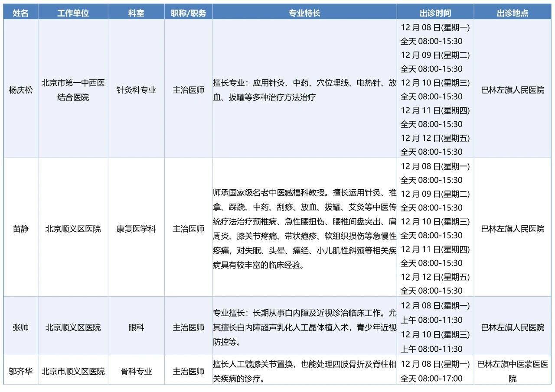Click the name cell 苗静
The width and height of the screenshot is (555, 392).
[x=20, y=229]
